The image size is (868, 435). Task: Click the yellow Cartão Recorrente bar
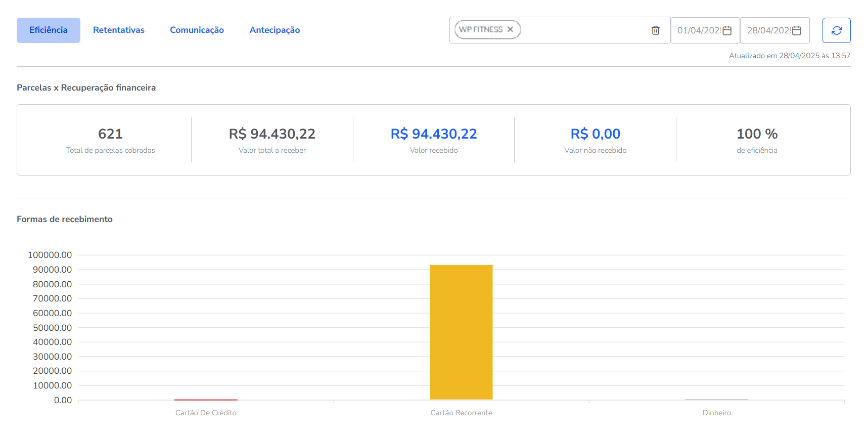[x=461, y=332]
